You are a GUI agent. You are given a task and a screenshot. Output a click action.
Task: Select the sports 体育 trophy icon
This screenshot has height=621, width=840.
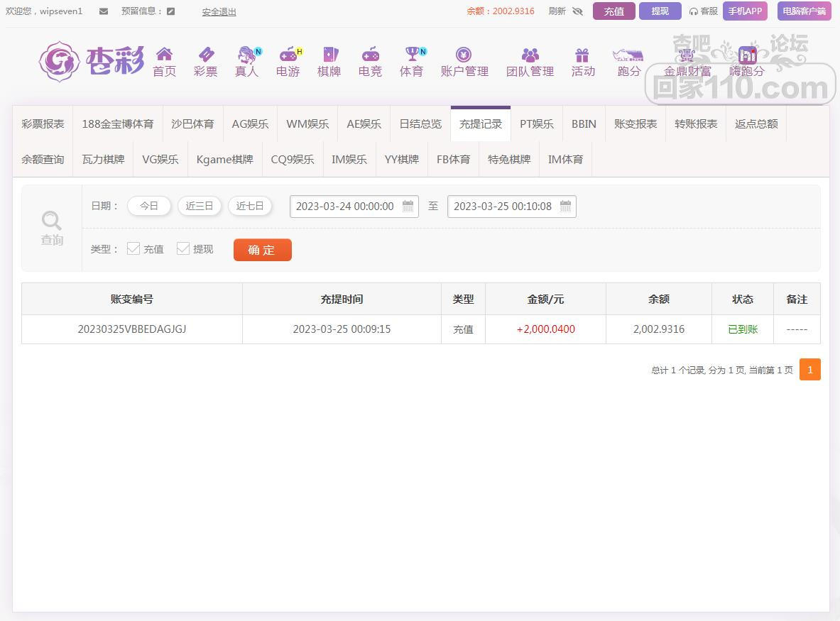pos(412,55)
